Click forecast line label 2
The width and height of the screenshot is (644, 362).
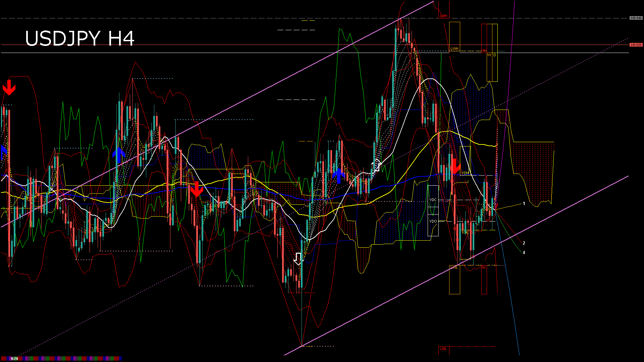(524, 243)
